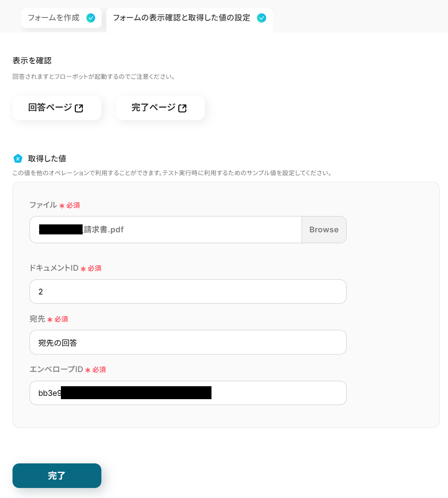Click the blue pentagon icon beside 取得した値
This screenshot has width=448, height=498.
[18, 158]
